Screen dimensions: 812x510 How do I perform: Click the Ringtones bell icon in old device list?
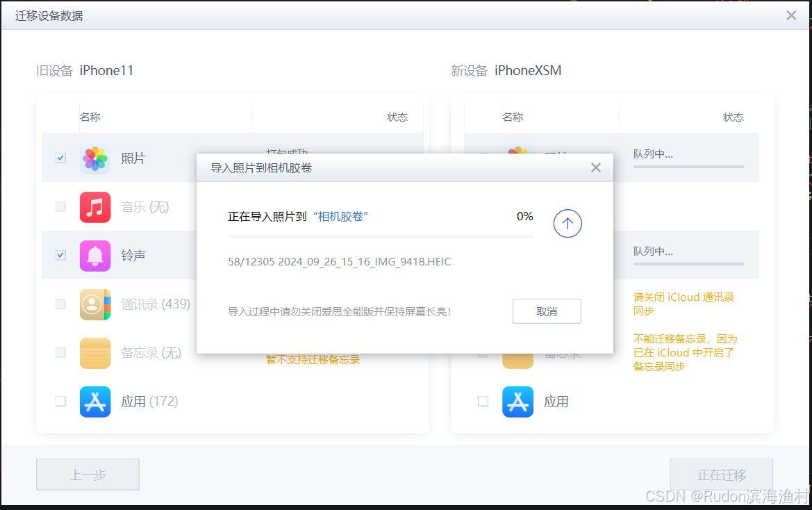coord(95,256)
